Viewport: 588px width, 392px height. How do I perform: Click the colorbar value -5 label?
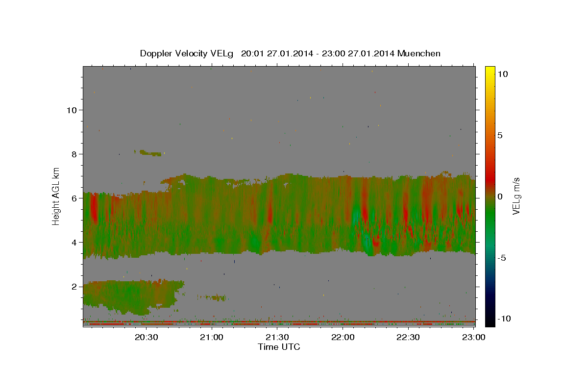pyautogui.click(x=502, y=258)
